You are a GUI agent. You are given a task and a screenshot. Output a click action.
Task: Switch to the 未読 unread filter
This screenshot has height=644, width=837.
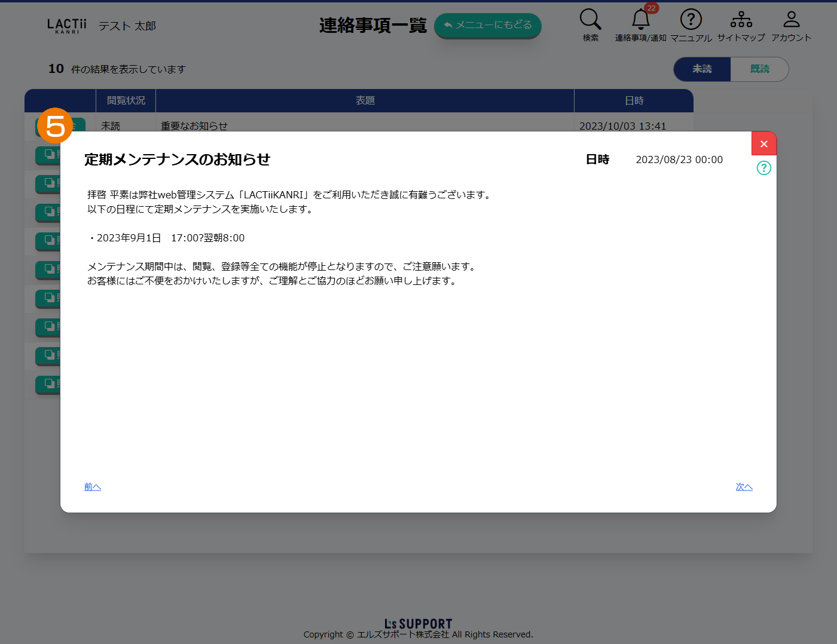click(x=702, y=69)
